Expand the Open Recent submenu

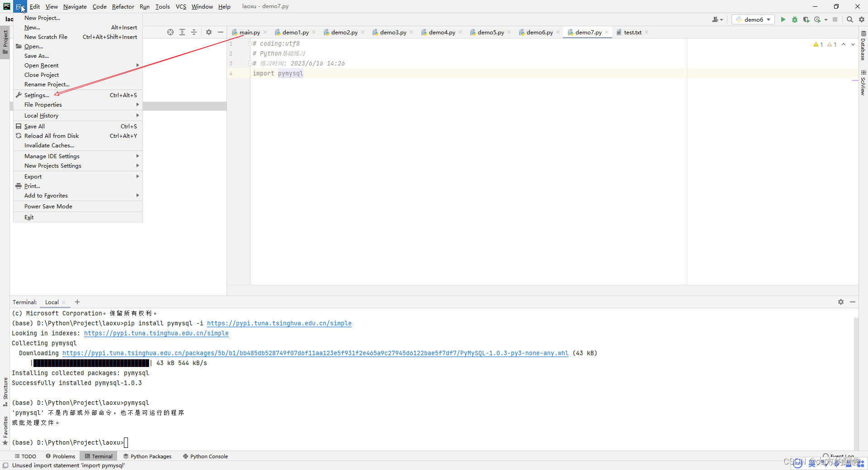click(78, 66)
